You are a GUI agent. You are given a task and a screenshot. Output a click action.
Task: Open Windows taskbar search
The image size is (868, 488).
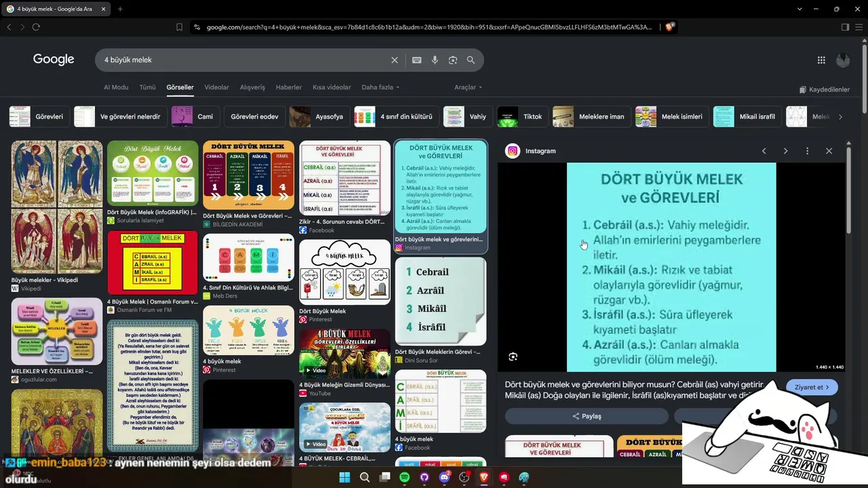coord(365,477)
